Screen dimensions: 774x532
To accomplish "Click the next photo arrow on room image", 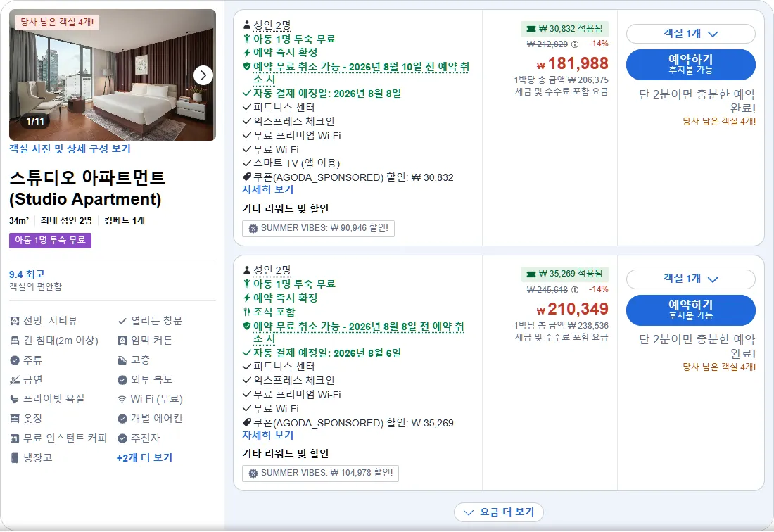I will pyautogui.click(x=203, y=75).
